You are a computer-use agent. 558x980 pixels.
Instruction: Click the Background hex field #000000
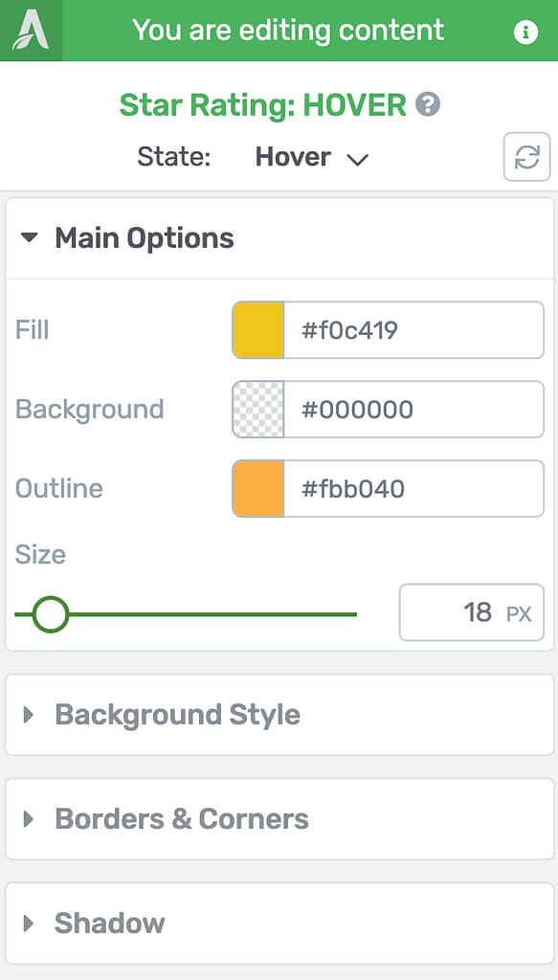tap(413, 410)
